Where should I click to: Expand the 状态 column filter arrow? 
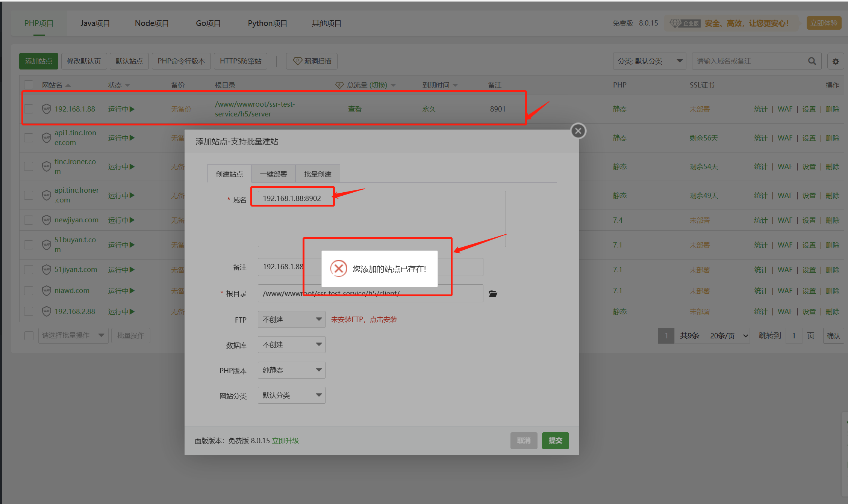coord(127,85)
